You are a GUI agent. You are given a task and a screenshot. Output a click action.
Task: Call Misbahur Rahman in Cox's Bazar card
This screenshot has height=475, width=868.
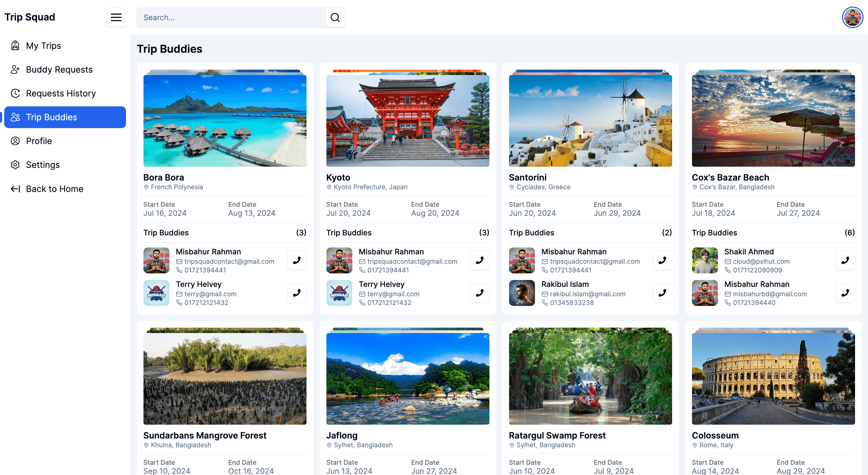tap(845, 293)
